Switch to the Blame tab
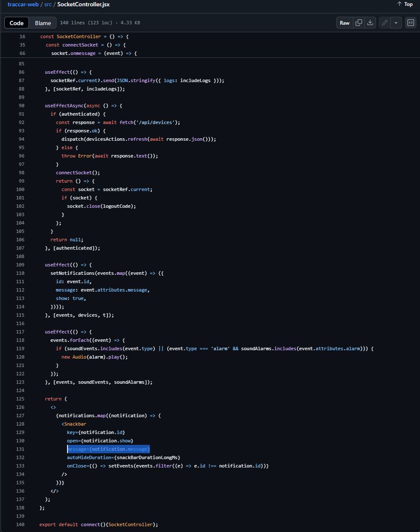 43,23
